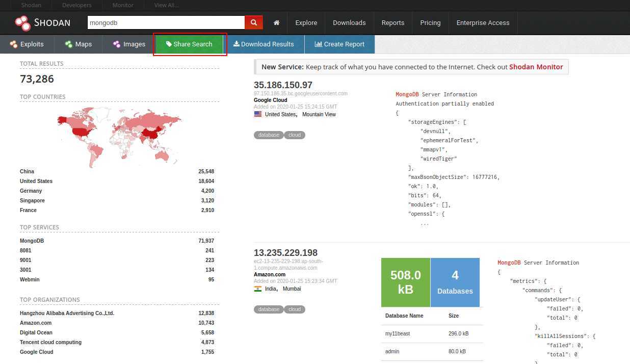Click the red magnifier search button
Image resolution: width=630 pixels, height=364 pixels.
(x=254, y=22)
